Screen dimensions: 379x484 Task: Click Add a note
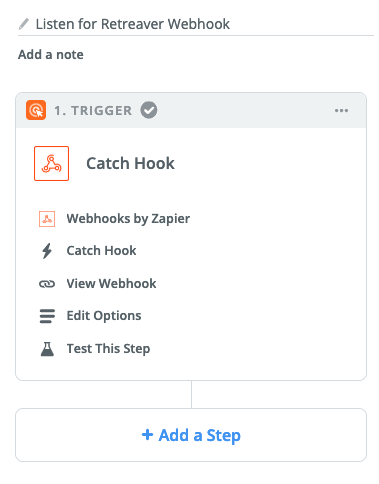tap(51, 54)
